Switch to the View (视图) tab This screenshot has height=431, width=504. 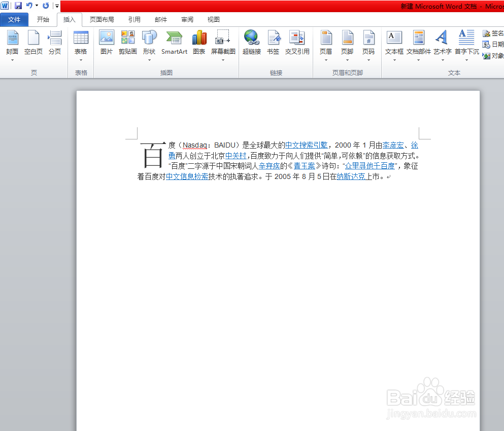[214, 20]
